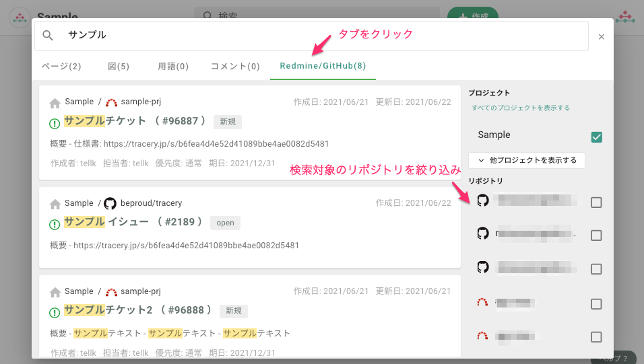
Task: Click home icon in サンプルチケット2 card
Action: point(55,292)
